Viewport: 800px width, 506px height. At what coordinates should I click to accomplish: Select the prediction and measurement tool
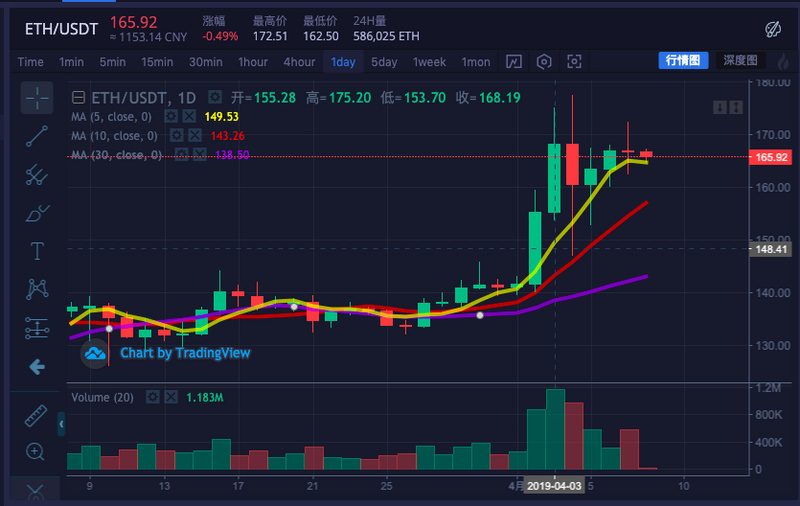[37, 328]
